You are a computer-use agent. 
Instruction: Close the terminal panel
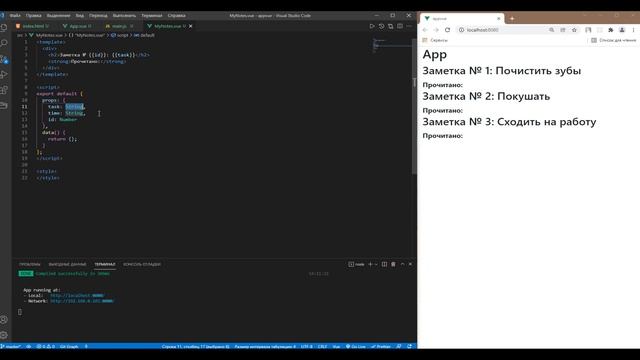point(410,264)
